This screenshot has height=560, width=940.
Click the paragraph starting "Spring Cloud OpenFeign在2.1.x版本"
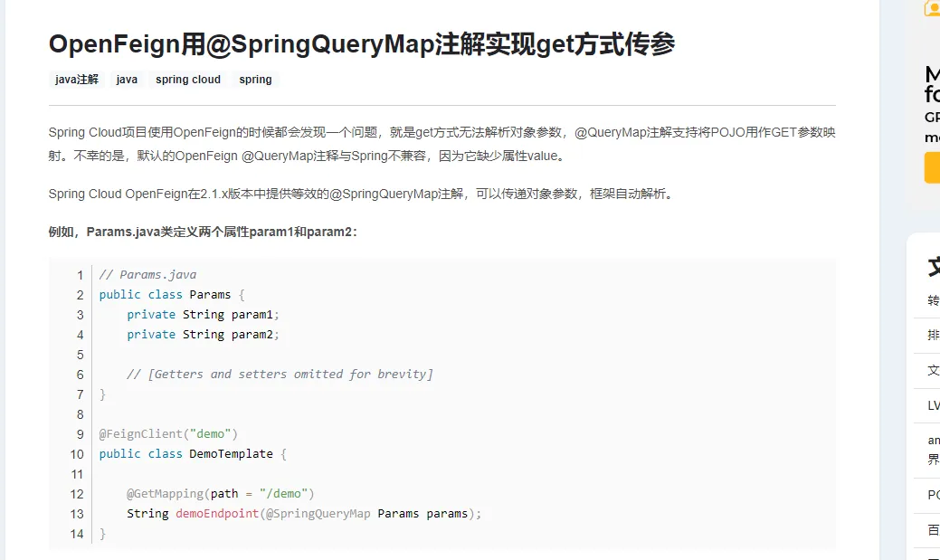coord(362,194)
